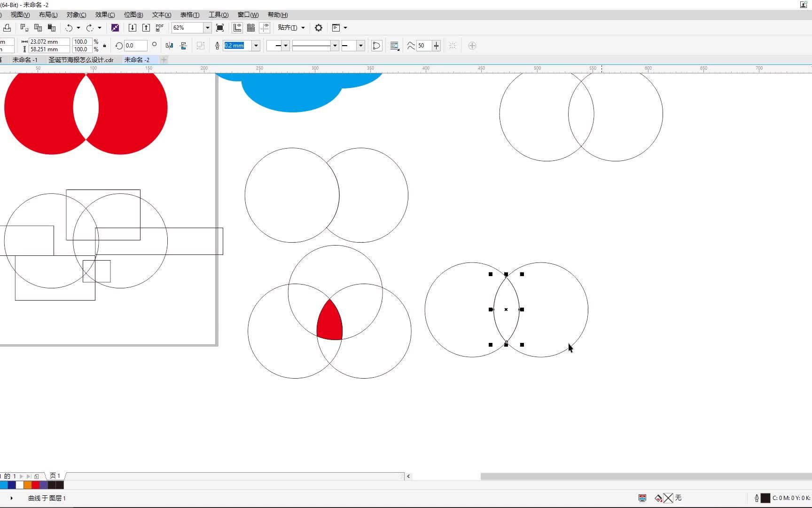This screenshot has width=812, height=508.
Task: Click the Import icon
Action: [133, 28]
